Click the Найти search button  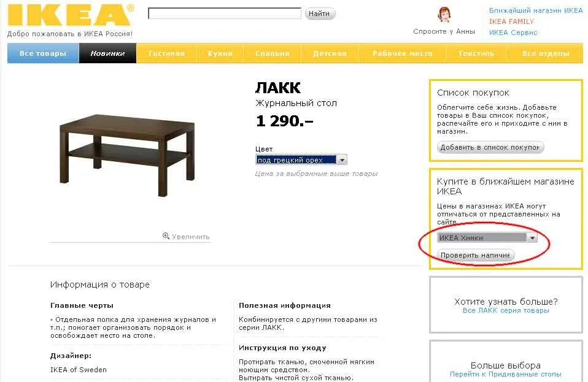[320, 13]
